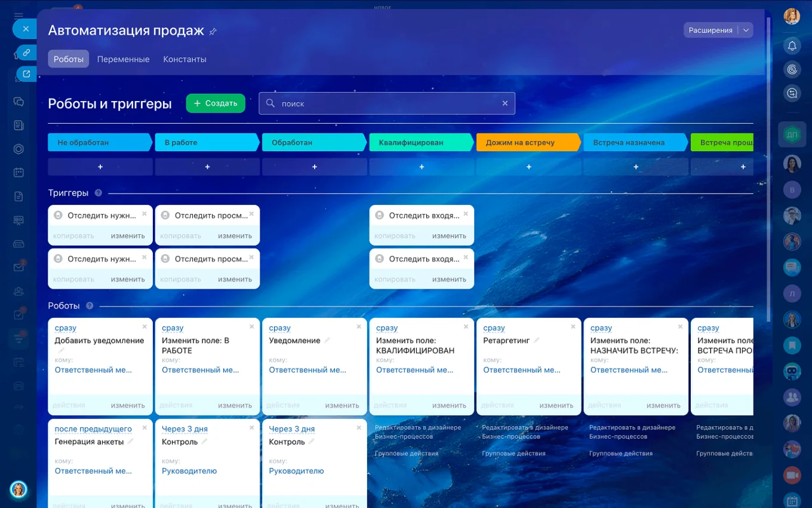Click Групповые действия under Квалифицирован column

(406, 454)
